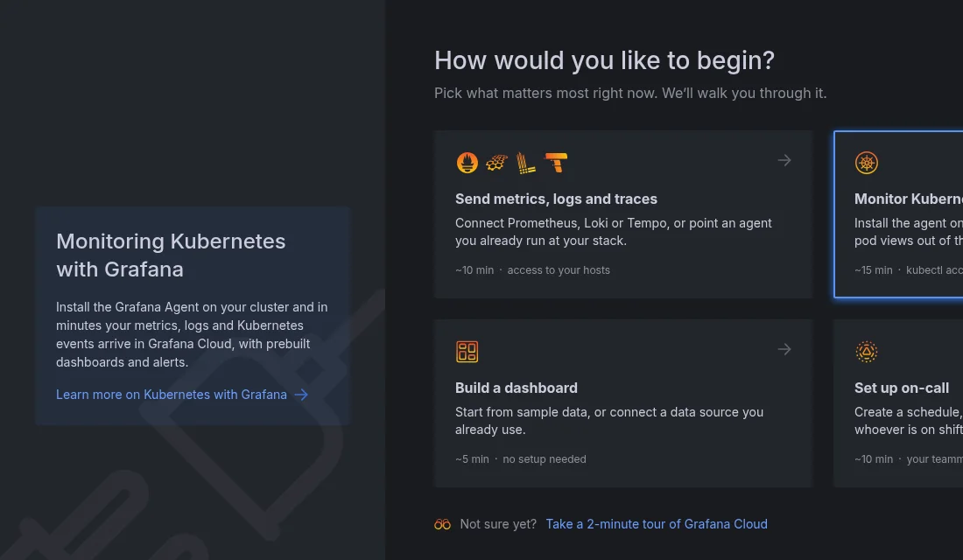Click Build a dashboard card description text

(608, 421)
